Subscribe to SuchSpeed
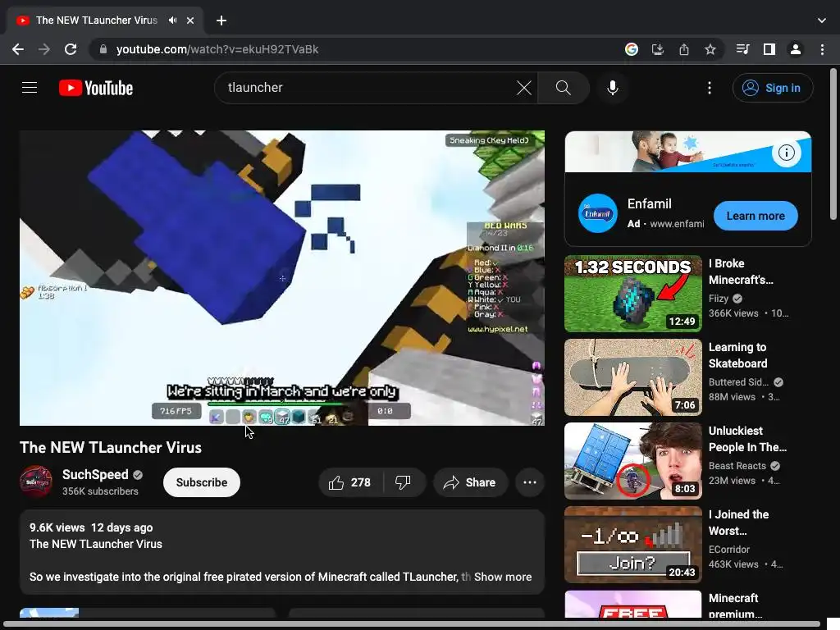This screenshot has width=840, height=630. point(202,482)
